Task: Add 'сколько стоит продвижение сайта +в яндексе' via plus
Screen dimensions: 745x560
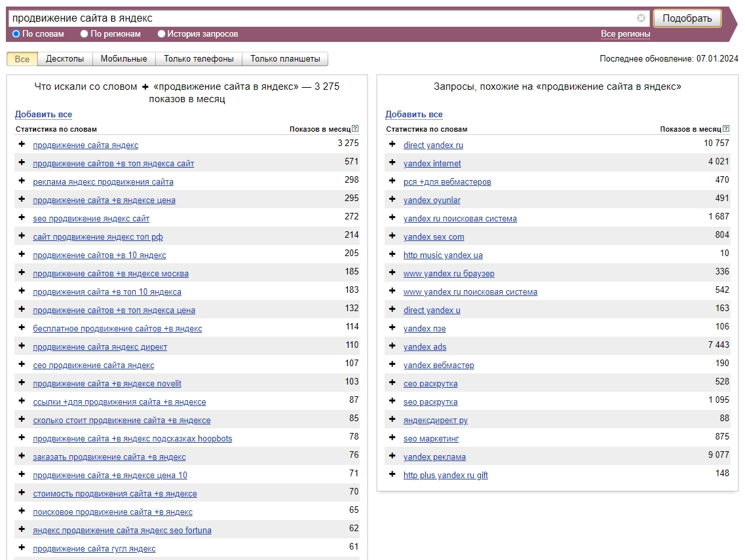Action: 22,419
